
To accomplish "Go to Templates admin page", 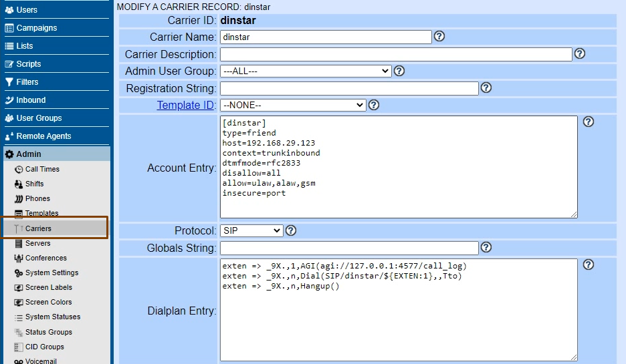I will click(41, 213).
